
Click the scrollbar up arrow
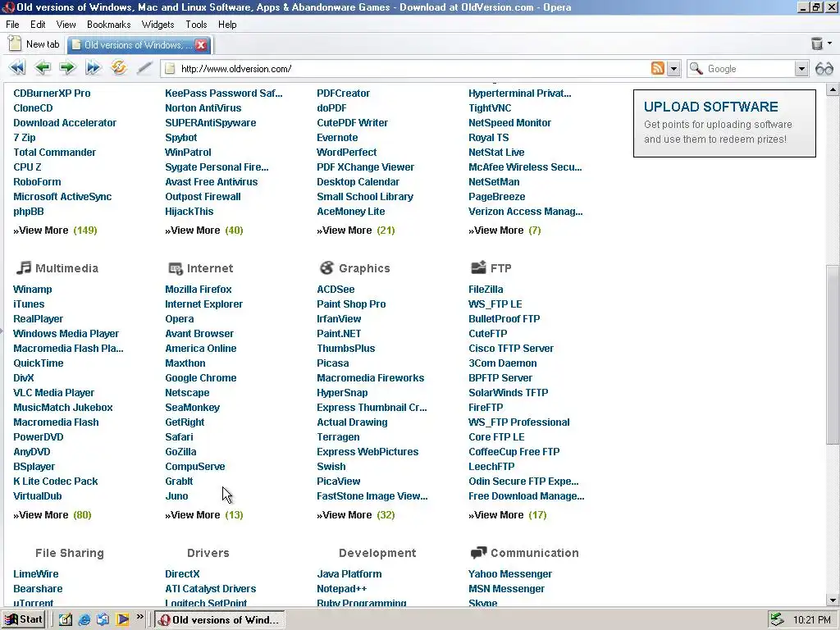[x=833, y=89]
